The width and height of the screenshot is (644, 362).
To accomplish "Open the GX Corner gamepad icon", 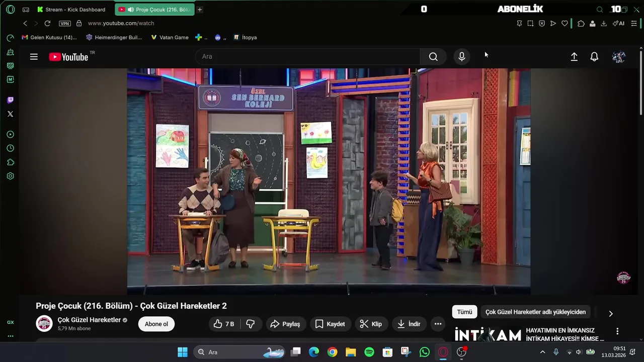I will 26,10.
